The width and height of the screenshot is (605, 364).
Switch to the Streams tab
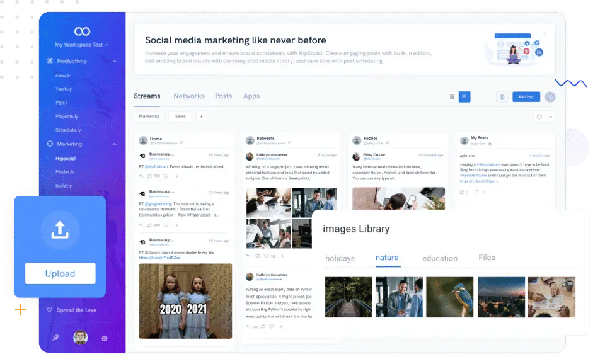tap(147, 96)
